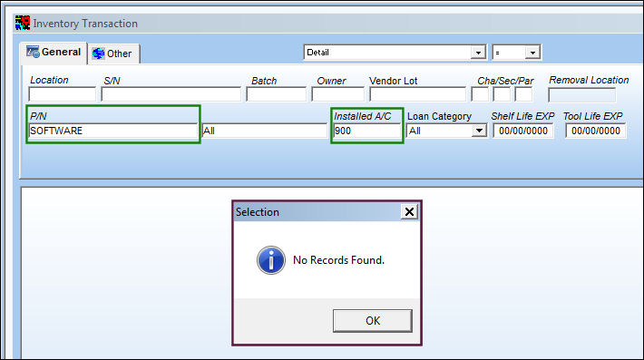Click the first Cha/Sec/Par box

point(480,94)
